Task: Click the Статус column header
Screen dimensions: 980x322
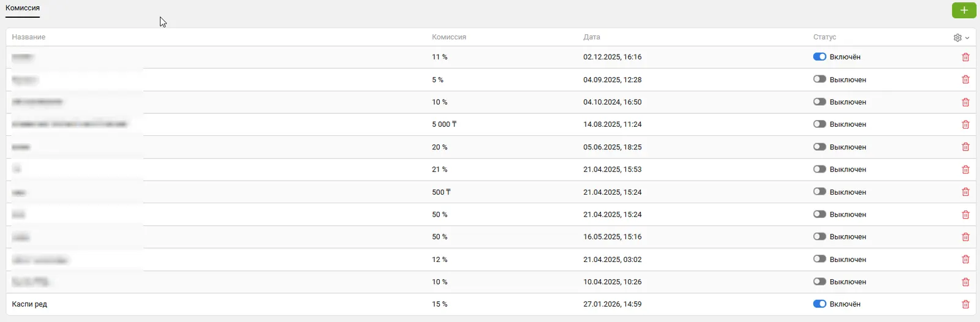Action: (824, 37)
